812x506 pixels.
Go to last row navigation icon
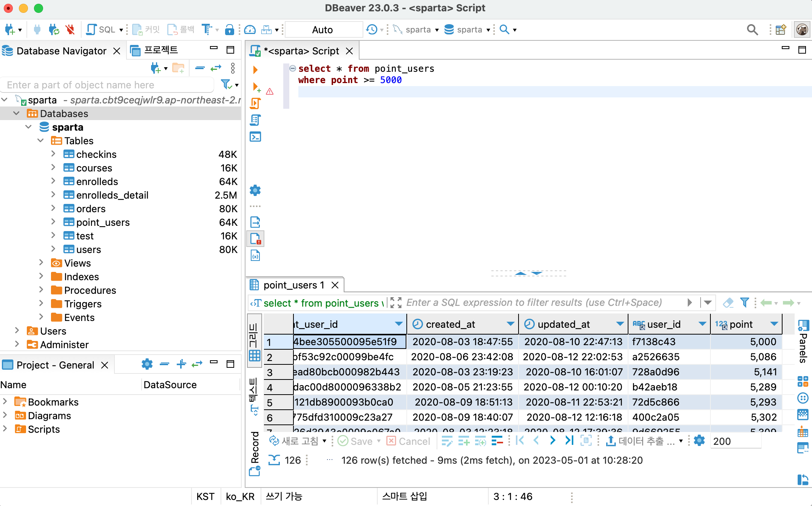(x=569, y=441)
